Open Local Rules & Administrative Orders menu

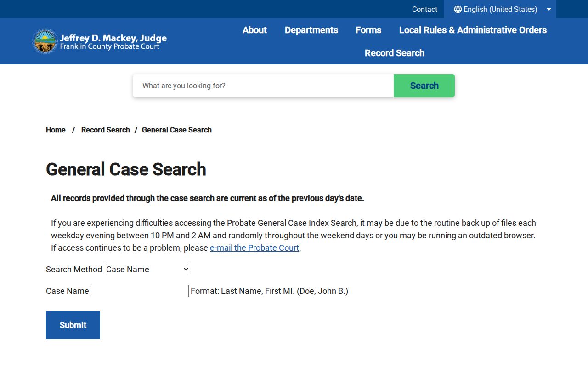click(473, 30)
